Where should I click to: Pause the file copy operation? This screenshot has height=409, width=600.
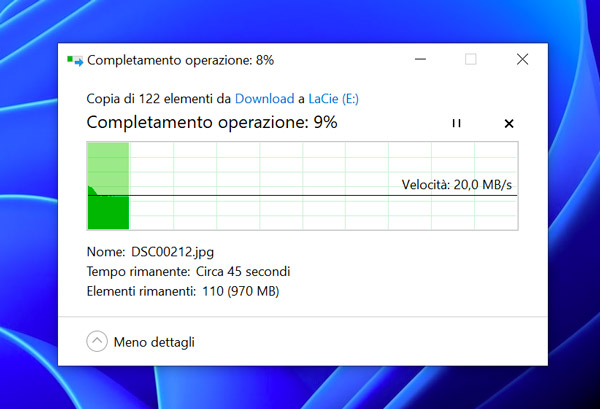[456, 123]
